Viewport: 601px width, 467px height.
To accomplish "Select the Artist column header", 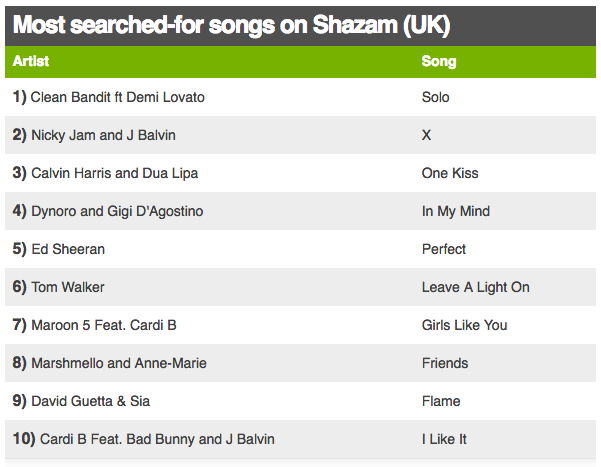I will coord(31,61).
